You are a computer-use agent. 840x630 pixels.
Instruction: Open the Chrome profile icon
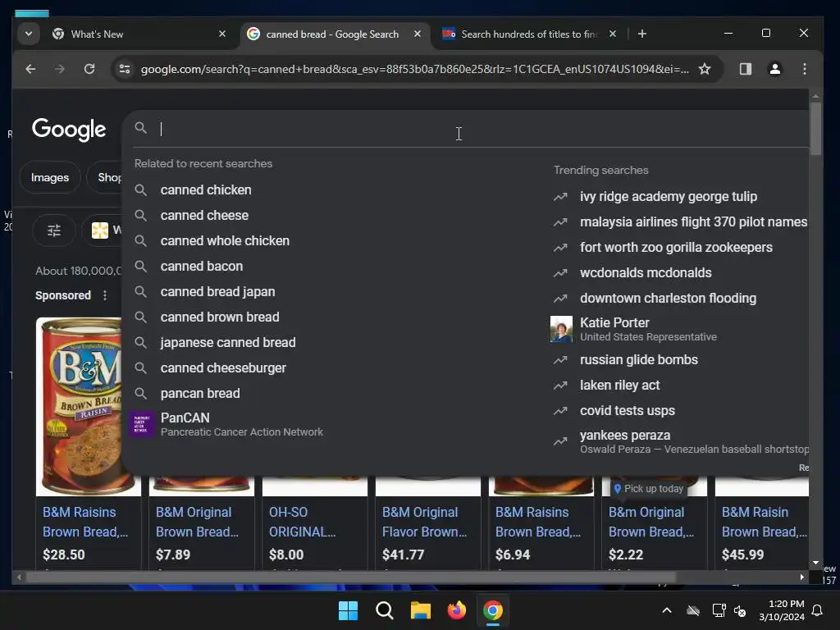(x=774, y=69)
